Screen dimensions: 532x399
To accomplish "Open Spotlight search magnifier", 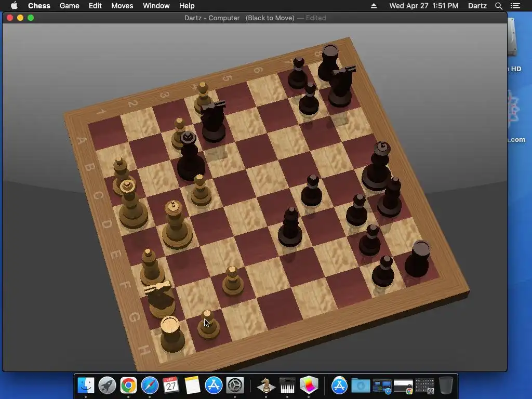I will pyautogui.click(x=498, y=6).
